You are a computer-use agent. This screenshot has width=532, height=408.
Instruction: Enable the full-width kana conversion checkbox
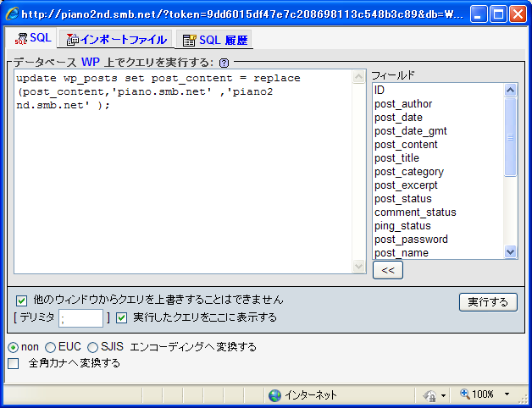[13, 363]
